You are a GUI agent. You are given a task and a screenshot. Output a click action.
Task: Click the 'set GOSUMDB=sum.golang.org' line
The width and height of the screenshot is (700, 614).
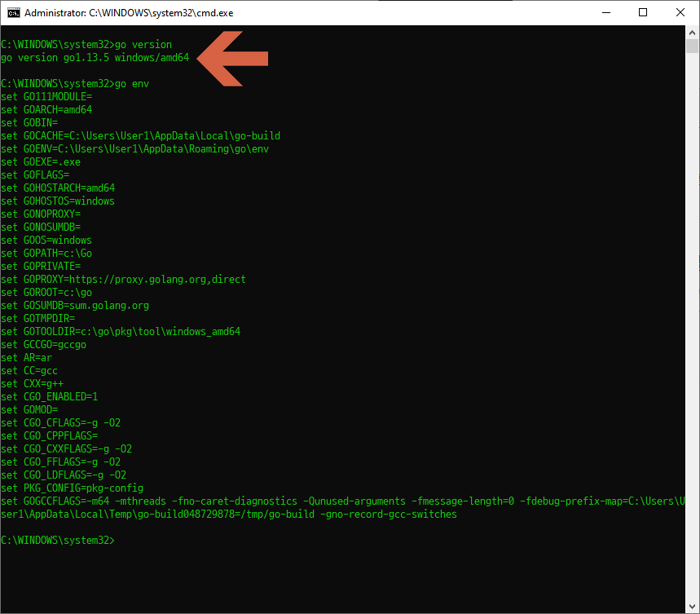coord(75,306)
